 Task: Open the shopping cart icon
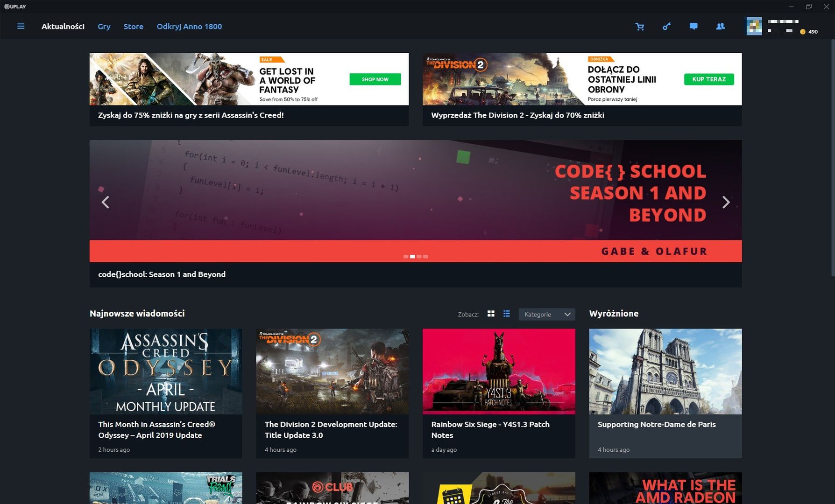point(640,27)
